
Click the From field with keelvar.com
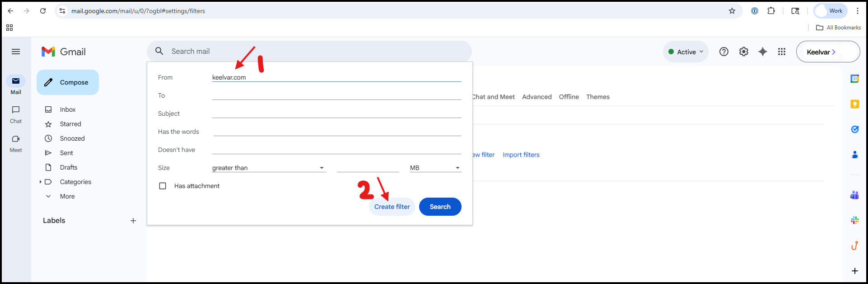pyautogui.click(x=336, y=77)
